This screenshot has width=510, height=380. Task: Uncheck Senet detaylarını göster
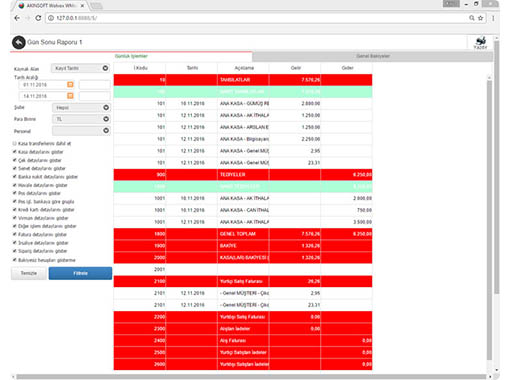[14, 168]
